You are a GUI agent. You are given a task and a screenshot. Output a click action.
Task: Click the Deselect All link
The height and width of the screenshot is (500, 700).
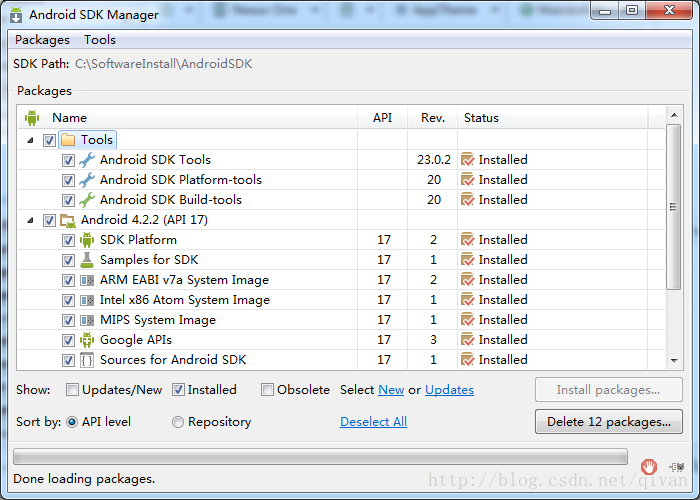point(373,422)
